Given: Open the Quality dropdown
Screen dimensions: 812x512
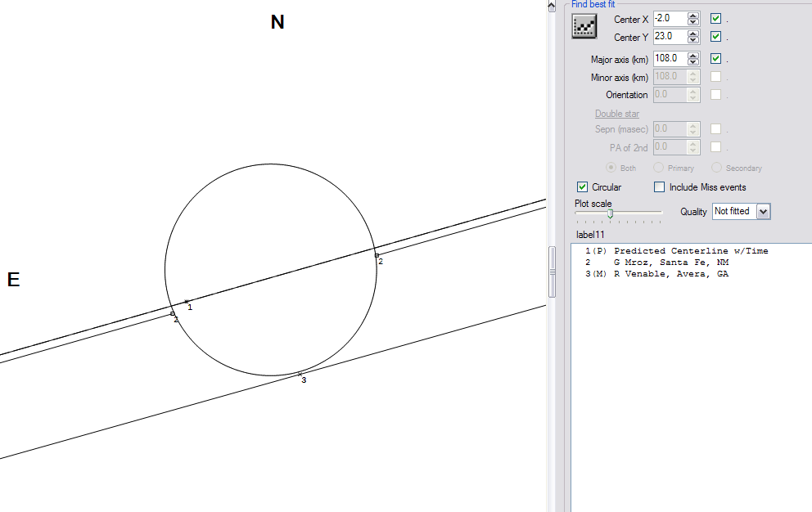Looking at the screenshot, I should click(x=764, y=211).
